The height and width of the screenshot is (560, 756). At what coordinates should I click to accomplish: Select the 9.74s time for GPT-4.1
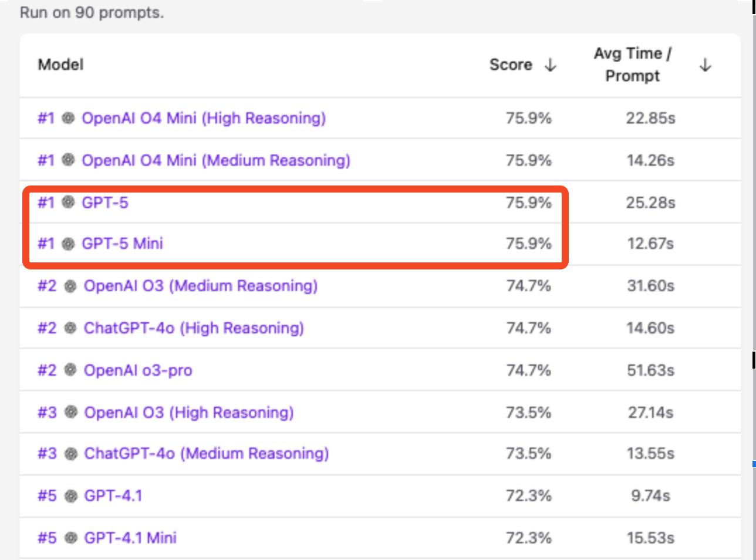(x=650, y=496)
